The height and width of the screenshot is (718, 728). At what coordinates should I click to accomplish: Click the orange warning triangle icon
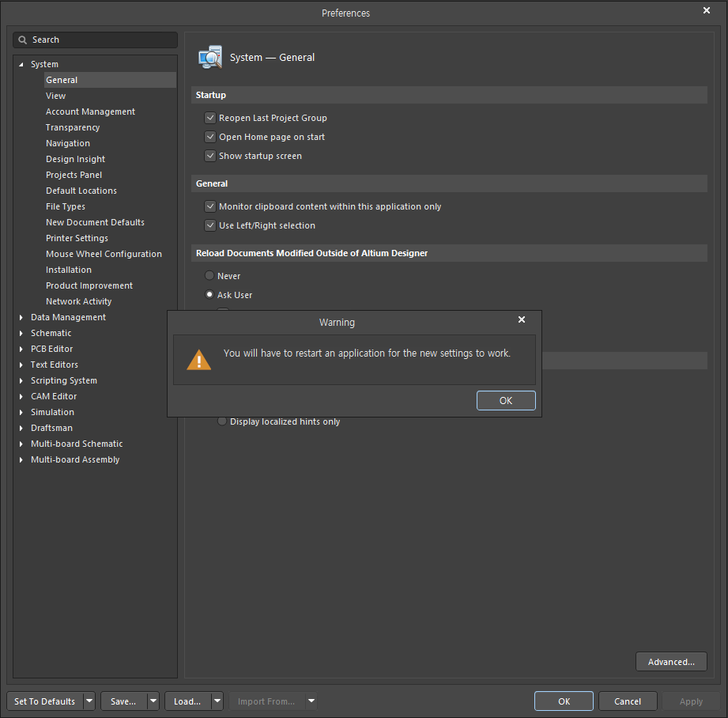tap(198, 360)
